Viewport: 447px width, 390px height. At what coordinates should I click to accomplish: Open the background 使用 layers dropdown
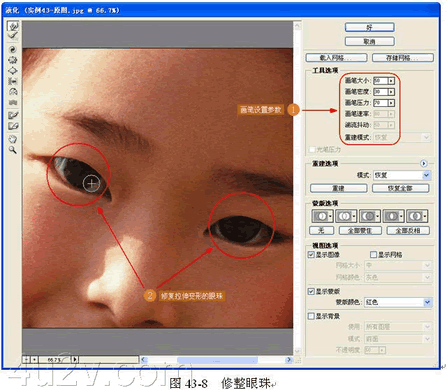click(398, 327)
